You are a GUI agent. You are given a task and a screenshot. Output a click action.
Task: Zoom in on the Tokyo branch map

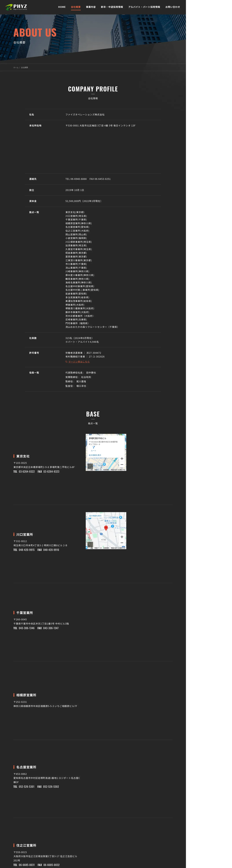pos(122,459)
